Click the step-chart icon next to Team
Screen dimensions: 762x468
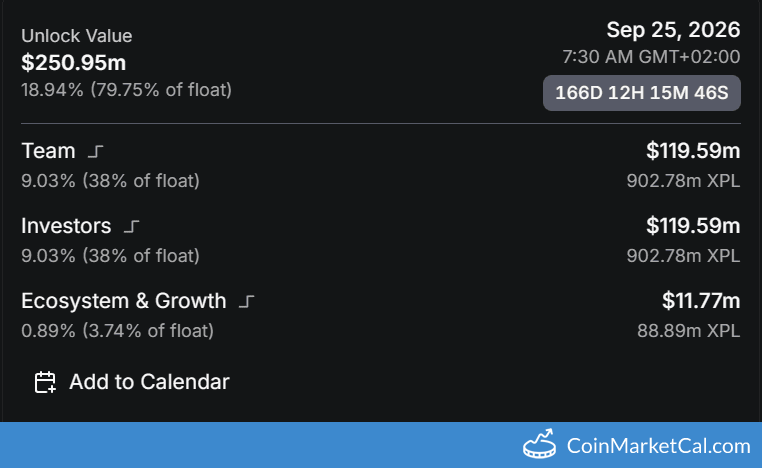(95, 152)
